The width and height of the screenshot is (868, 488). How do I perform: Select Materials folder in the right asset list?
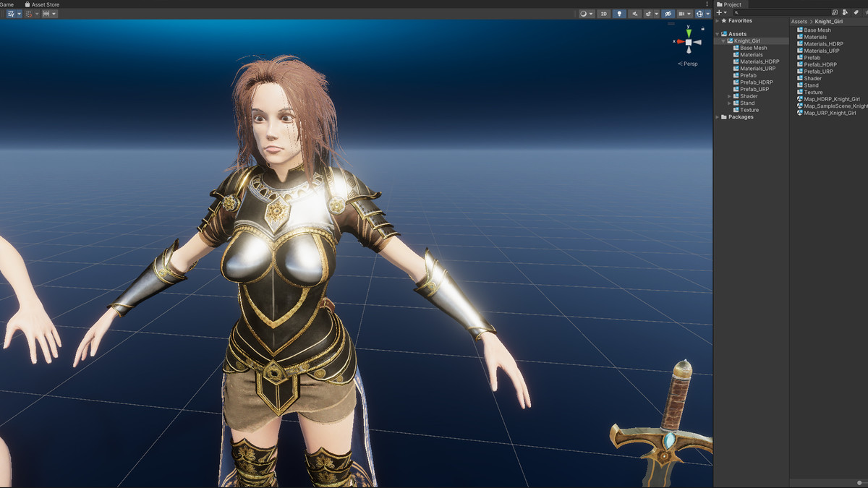(815, 37)
